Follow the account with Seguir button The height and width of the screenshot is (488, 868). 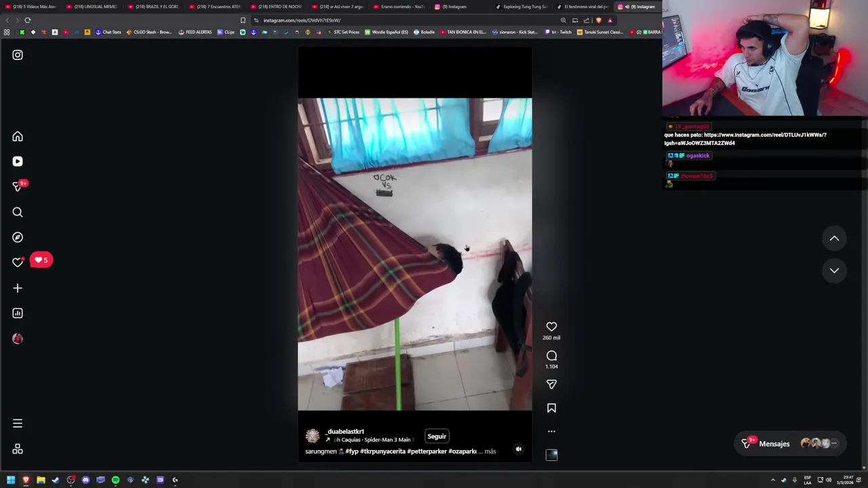pyautogui.click(x=437, y=436)
